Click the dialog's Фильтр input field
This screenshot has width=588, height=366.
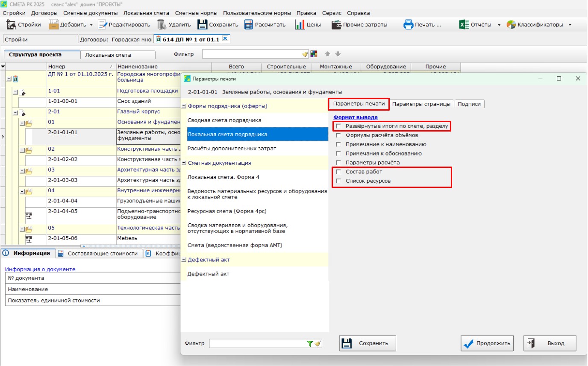(256, 343)
